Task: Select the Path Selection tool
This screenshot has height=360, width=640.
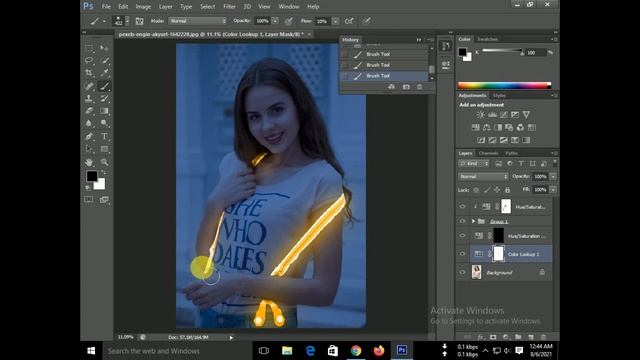Action: 89,149
